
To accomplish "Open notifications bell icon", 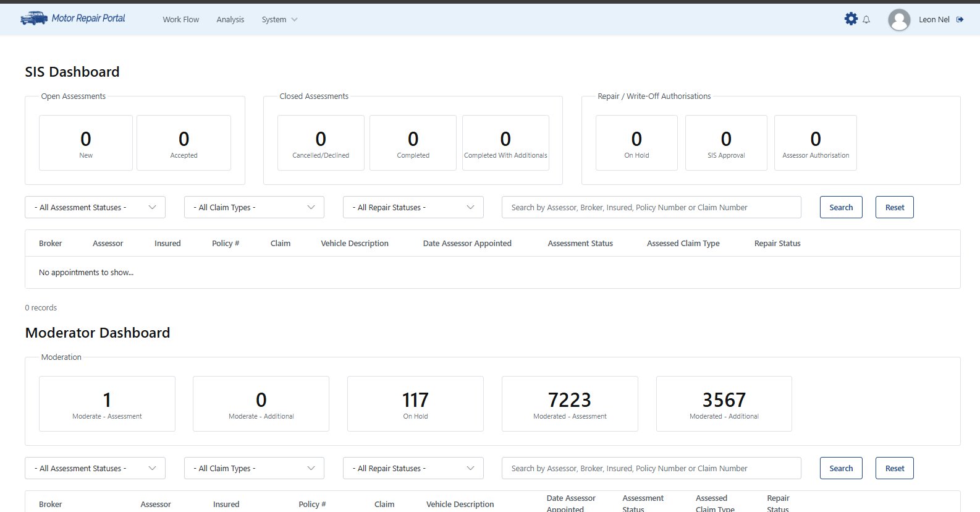I will 866,20.
